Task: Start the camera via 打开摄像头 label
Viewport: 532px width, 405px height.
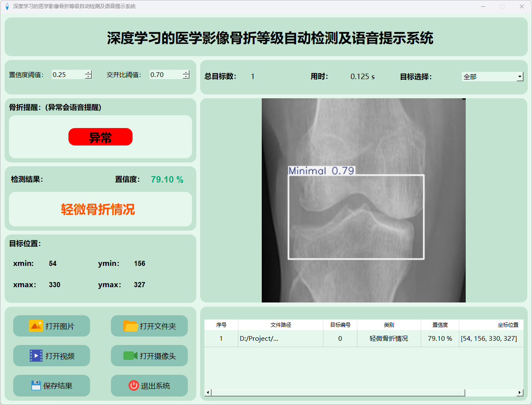Action: coord(158,356)
